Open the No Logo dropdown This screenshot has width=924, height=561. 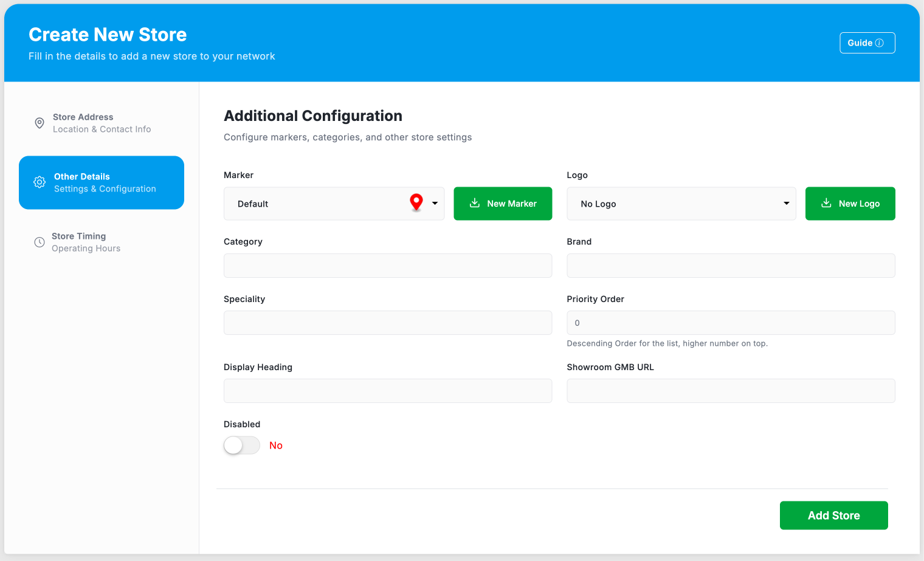pyautogui.click(x=681, y=204)
